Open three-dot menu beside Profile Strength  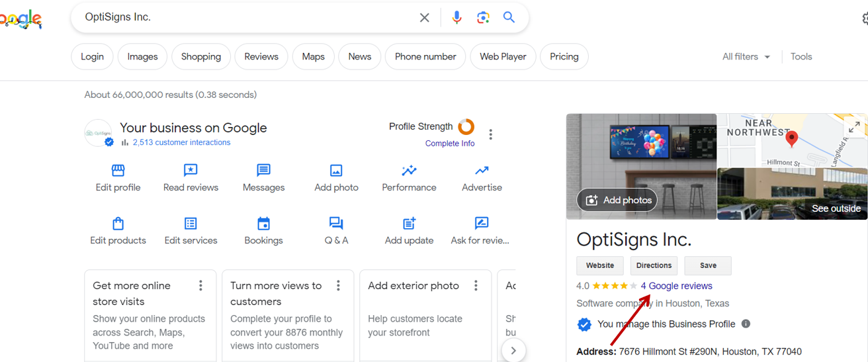[x=490, y=135]
